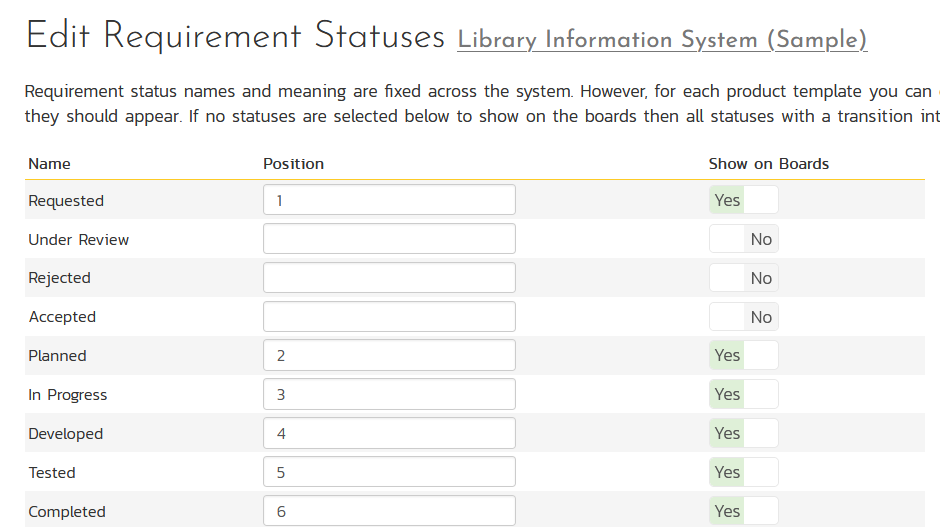Enable Show on Boards for Rejected
940x527 pixels.
[x=743, y=278]
